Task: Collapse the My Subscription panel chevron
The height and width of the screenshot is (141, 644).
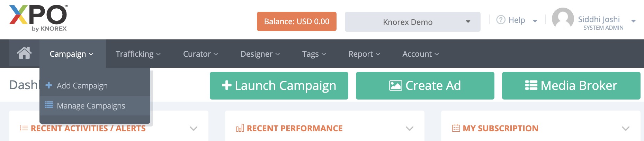Action: 625,129
